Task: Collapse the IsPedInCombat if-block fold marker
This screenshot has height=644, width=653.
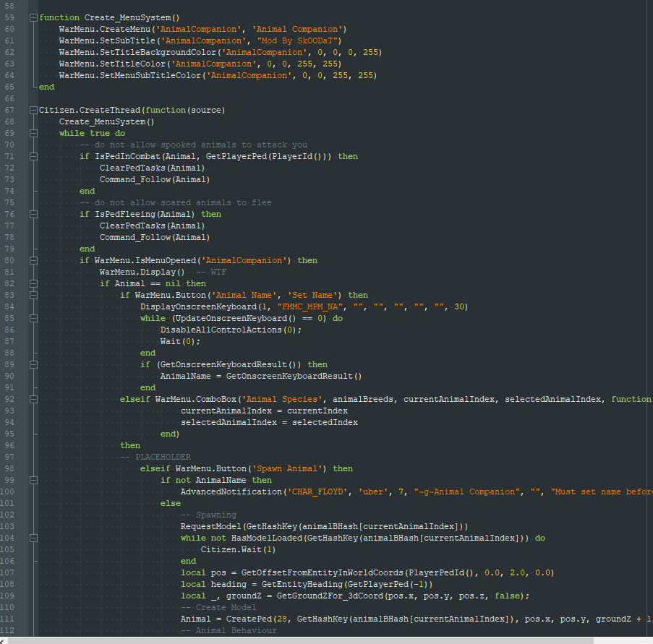Action: [33, 157]
